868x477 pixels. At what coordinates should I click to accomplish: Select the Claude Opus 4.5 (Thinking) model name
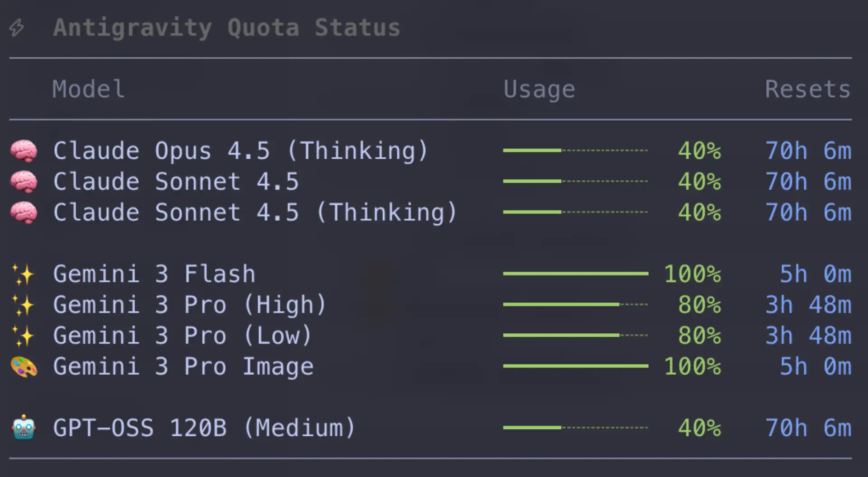tap(241, 151)
